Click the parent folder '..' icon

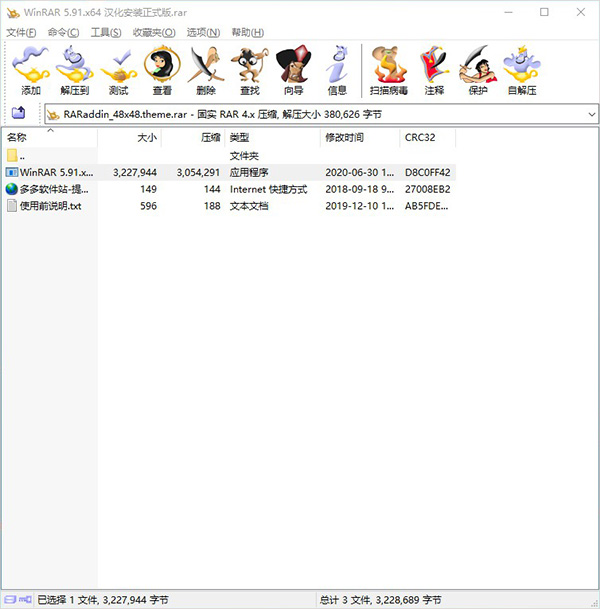12,155
